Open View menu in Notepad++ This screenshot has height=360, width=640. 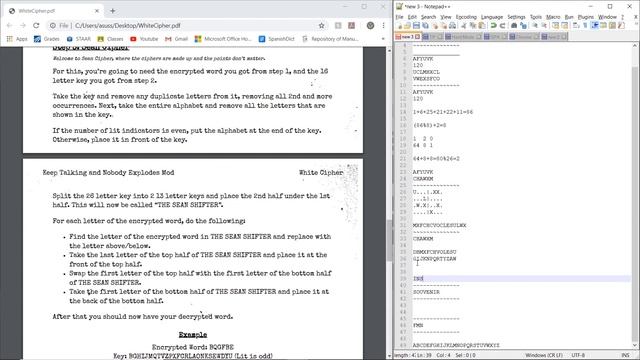coord(446,17)
